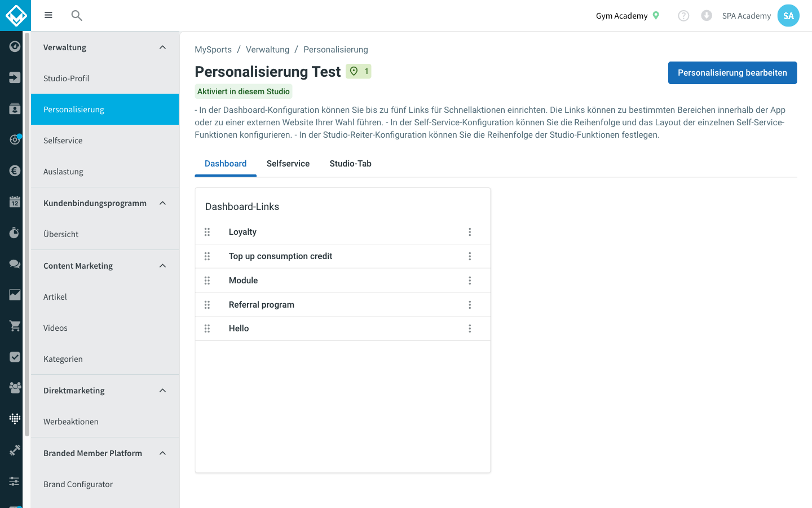812x508 pixels.
Task: Open options menu for Hello link
Action: point(470,329)
